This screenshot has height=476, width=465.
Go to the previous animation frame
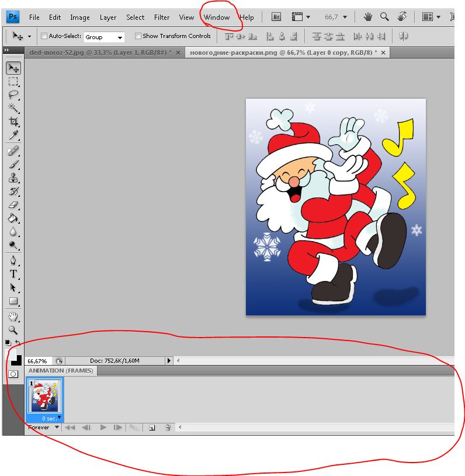[x=86, y=428]
